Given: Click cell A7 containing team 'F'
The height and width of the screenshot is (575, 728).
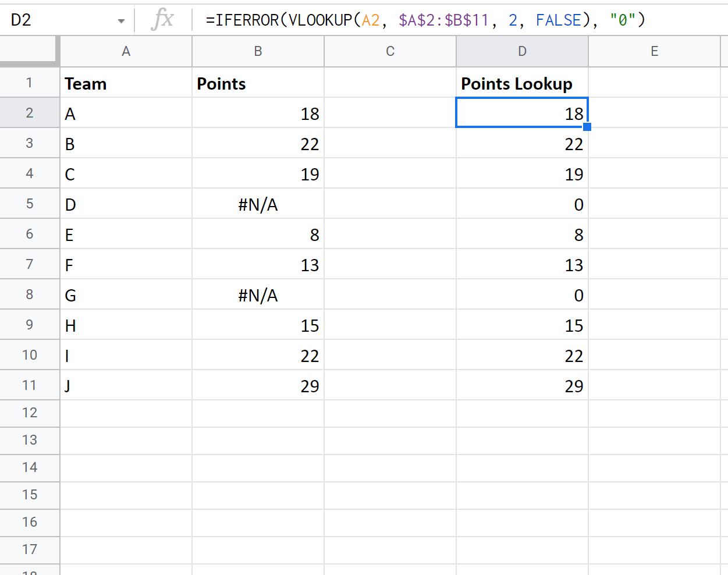Looking at the screenshot, I should pyautogui.click(x=126, y=264).
